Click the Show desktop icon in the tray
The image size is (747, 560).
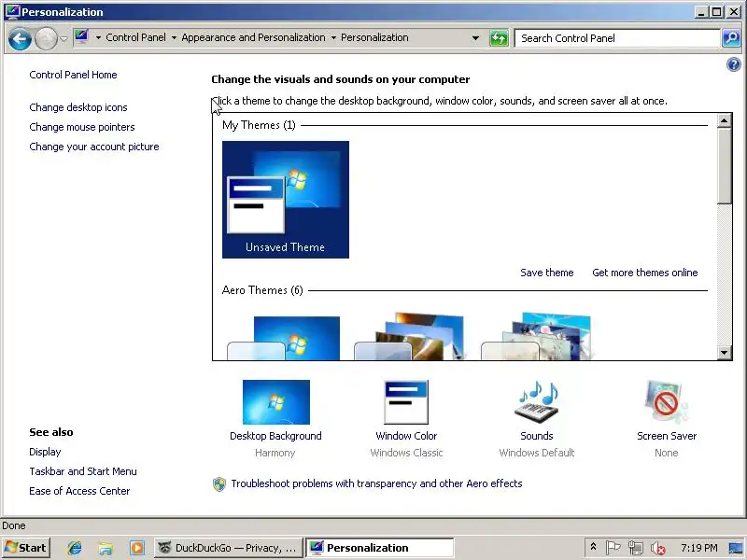pyautogui.click(x=737, y=548)
